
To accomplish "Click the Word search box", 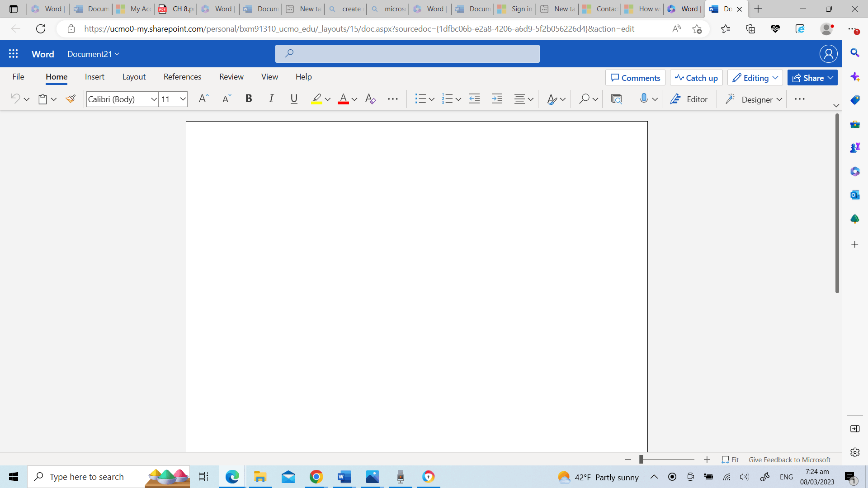I will pyautogui.click(x=407, y=54).
